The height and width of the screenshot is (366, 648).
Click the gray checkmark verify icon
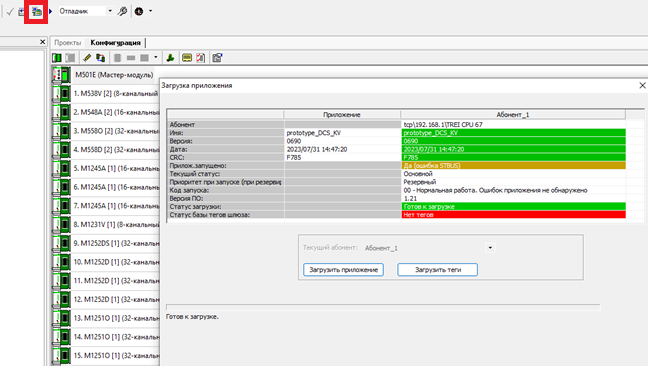click(10, 12)
